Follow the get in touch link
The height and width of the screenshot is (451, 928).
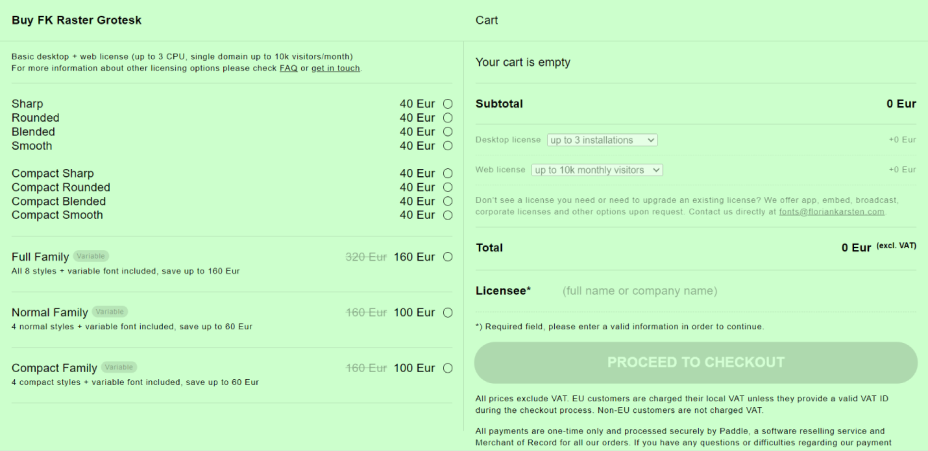(336, 68)
